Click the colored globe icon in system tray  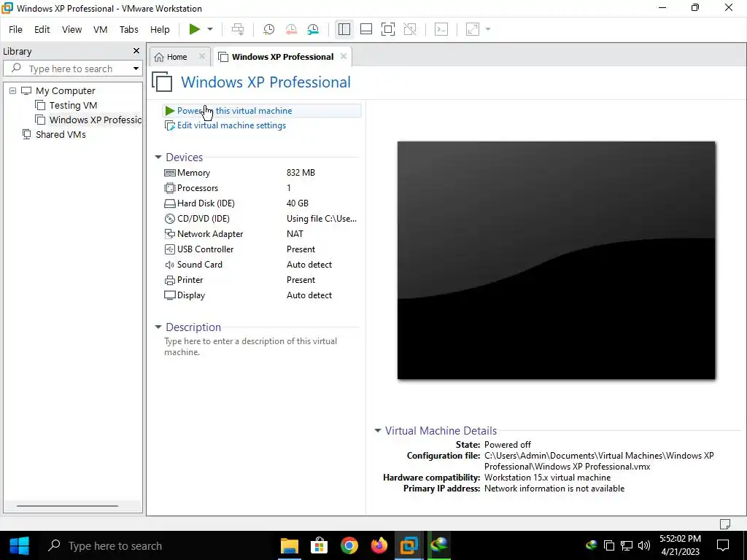pyautogui.click(x=591, y=545)
